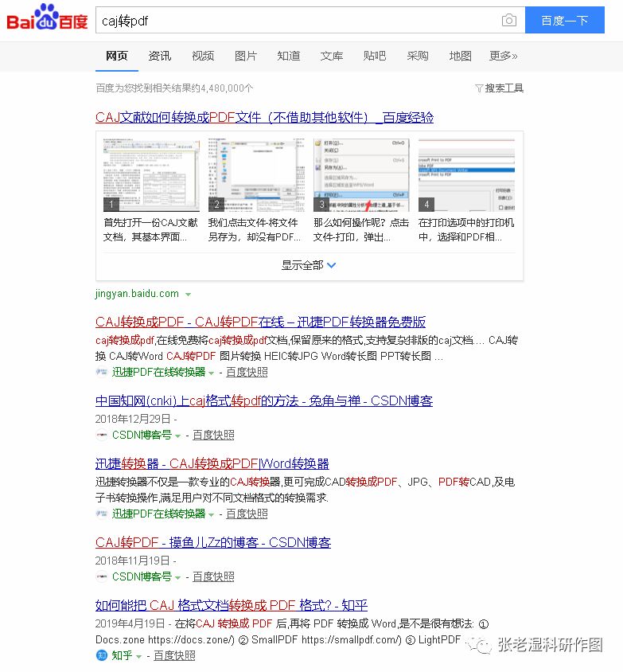Open step 4 thumbnail printer selection
Screen dimensions: 623x672
[x=466, y=175]
